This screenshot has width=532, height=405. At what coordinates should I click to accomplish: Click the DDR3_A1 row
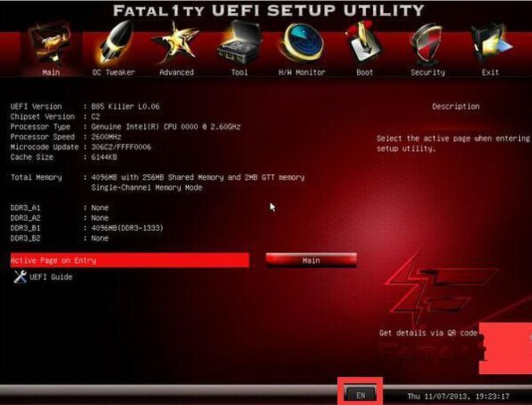pos(59,208)
